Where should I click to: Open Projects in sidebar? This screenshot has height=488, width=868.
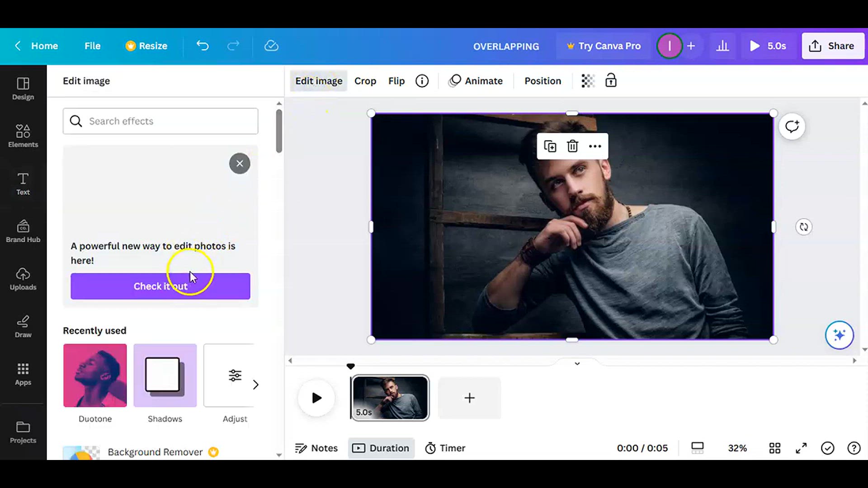[23, 432]
